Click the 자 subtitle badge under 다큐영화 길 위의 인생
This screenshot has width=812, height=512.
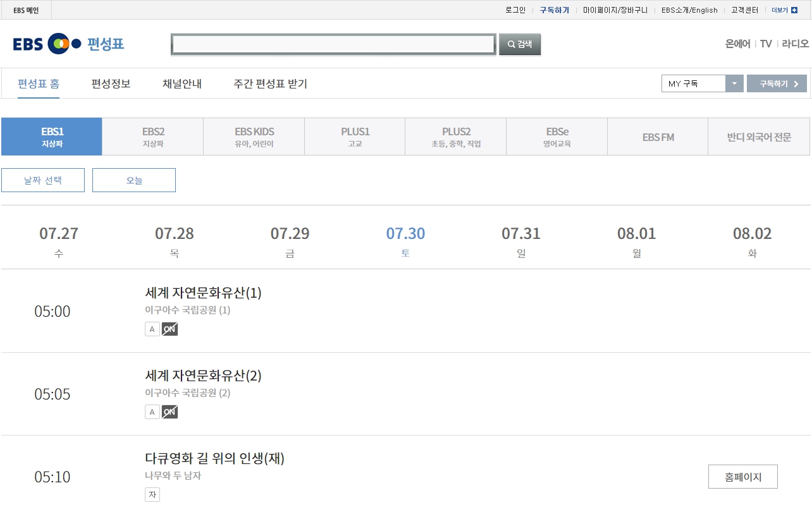tap(152, 494)
